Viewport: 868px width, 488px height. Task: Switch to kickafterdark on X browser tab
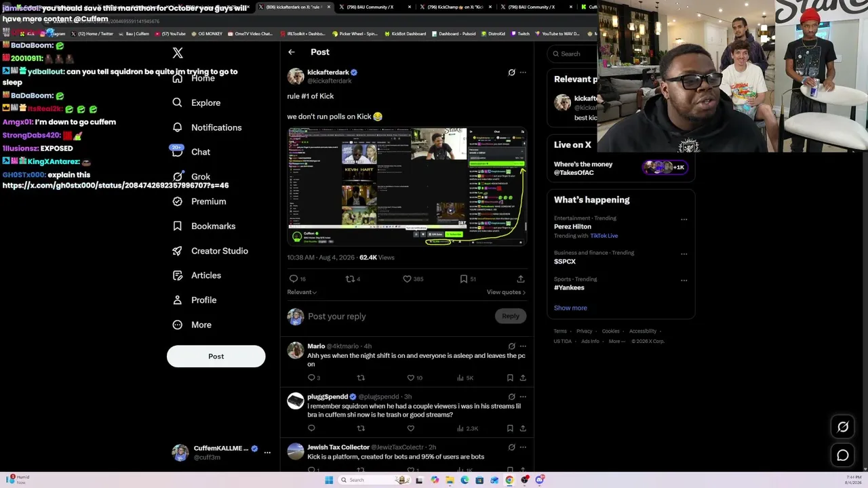tap(295, 7)
